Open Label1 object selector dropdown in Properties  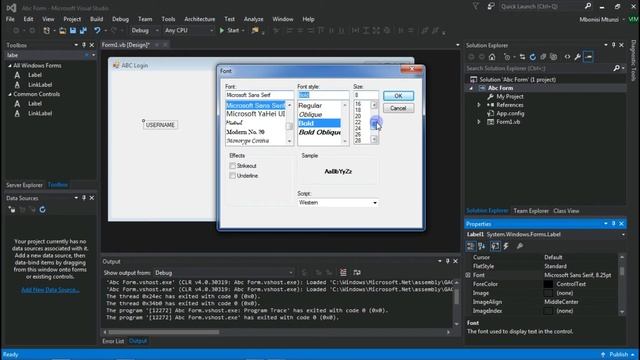(x=623, y=235)
